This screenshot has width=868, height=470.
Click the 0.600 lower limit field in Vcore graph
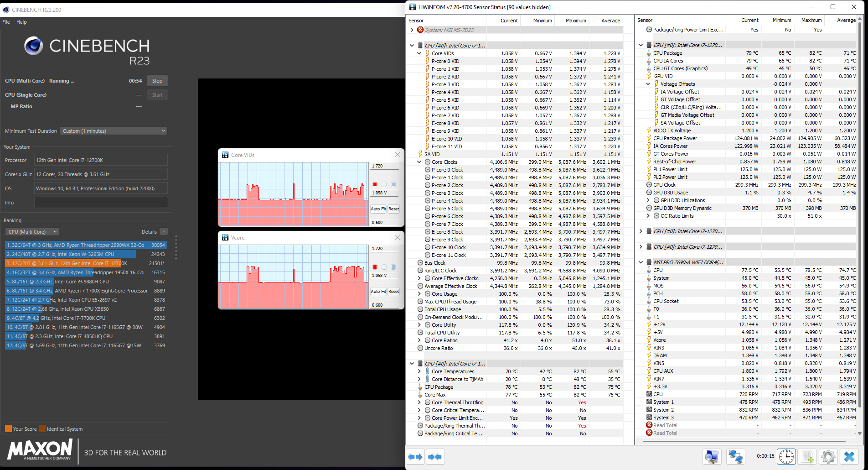pyautogui.click(x=385, y=305)
